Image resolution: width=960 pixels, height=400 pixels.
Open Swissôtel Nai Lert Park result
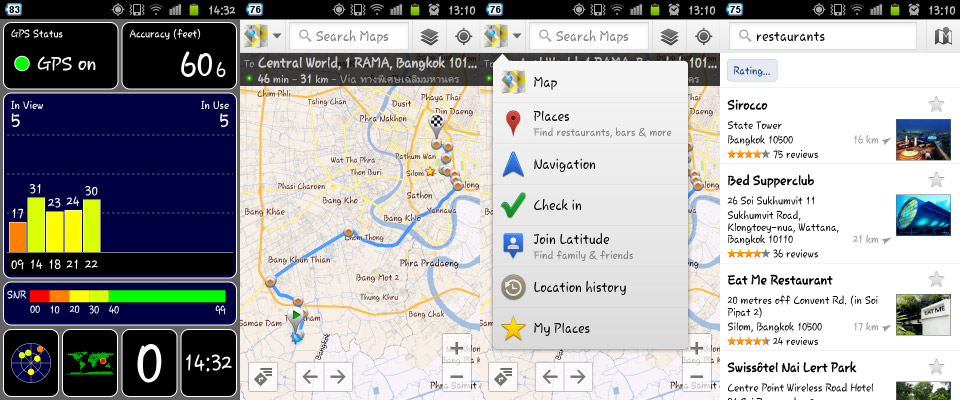(792, 368)
